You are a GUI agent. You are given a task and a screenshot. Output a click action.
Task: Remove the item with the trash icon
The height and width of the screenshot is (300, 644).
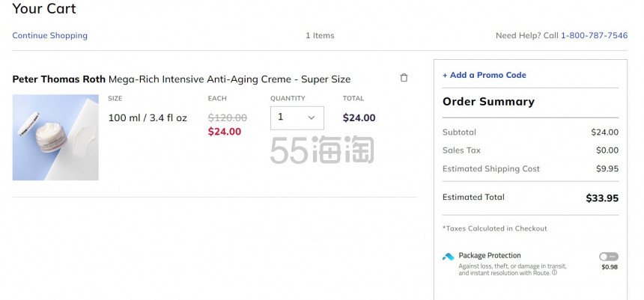coord(404,78)
